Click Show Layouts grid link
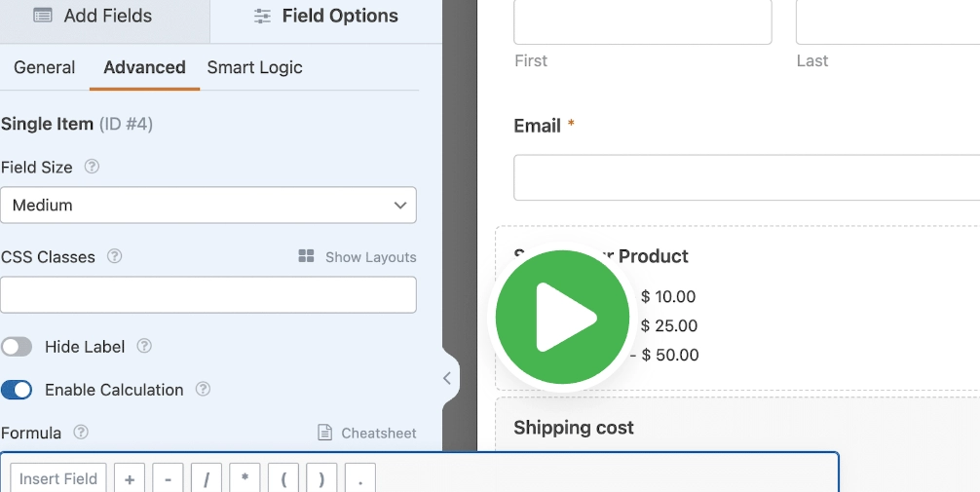Viewport: 980px width, 492px height. (x=358, y=257)
